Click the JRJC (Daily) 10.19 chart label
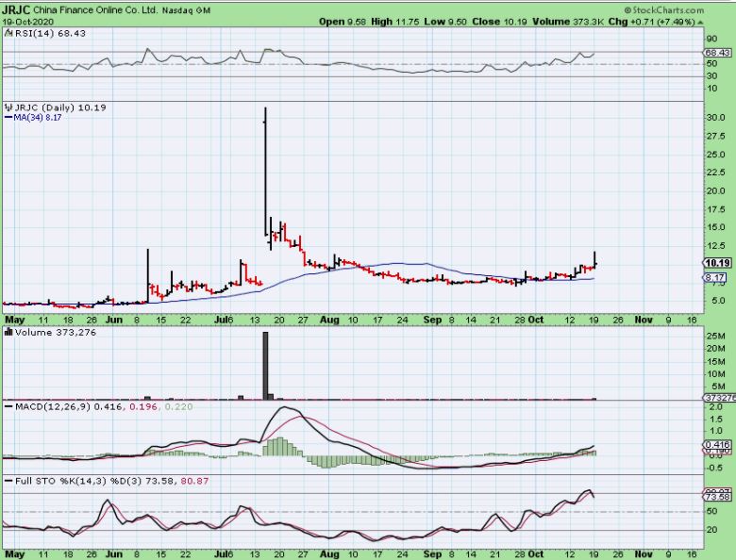This screenshot has height=560, width=736. [60, 107]
